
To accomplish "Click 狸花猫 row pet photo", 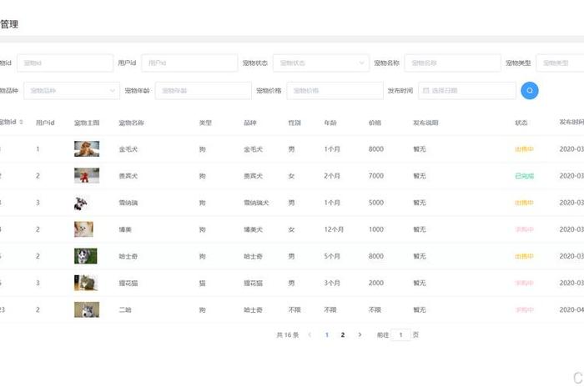I will [x=86, y=283].
